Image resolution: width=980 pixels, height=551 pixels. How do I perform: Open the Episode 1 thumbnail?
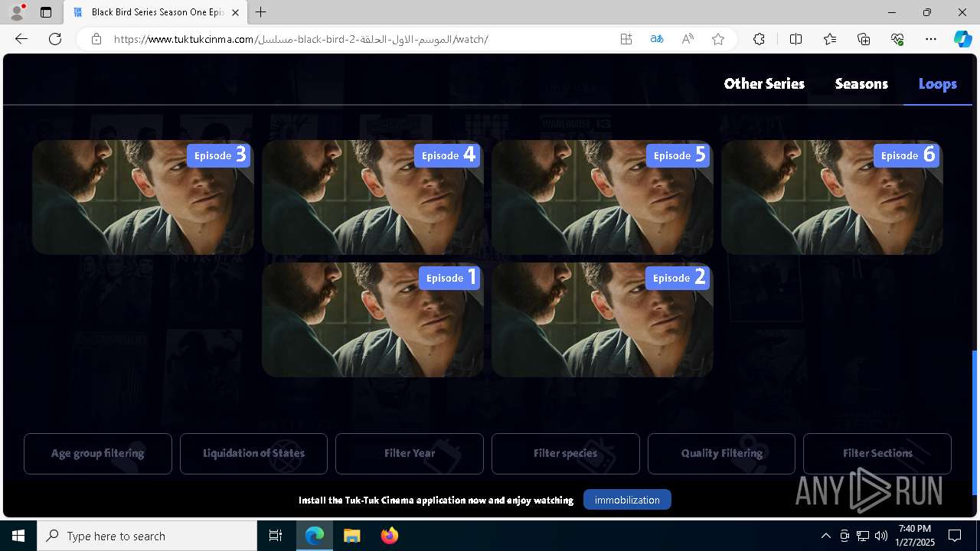point(373,319)
